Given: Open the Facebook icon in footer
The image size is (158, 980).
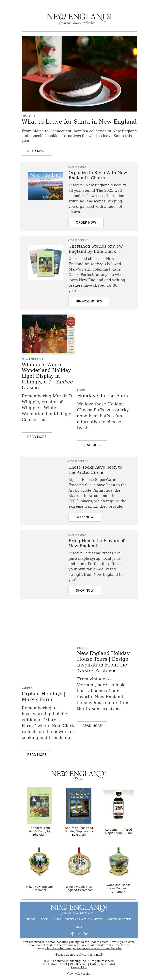Looking at the screenshot, I should click(72, 934).
